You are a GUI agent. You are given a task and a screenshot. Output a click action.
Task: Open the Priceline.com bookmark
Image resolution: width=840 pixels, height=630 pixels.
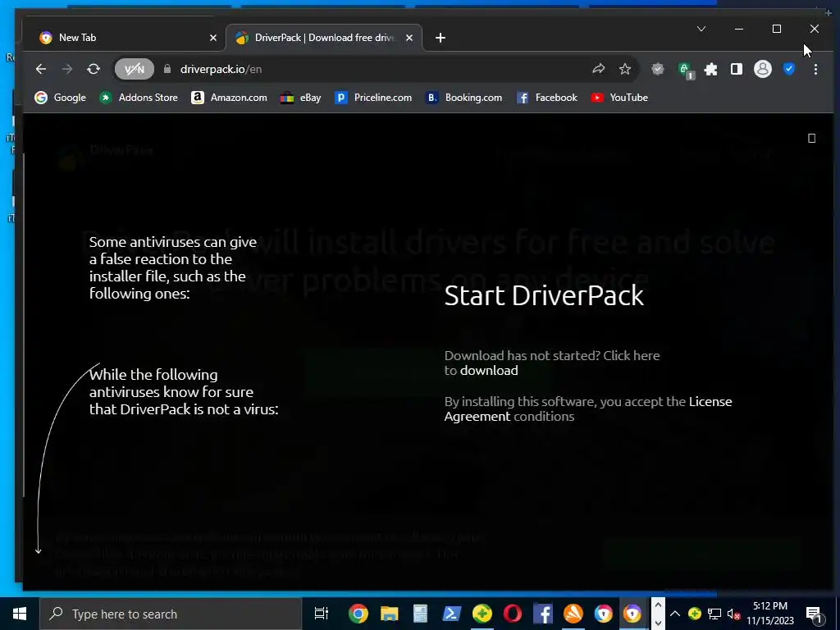click(373, 98)
